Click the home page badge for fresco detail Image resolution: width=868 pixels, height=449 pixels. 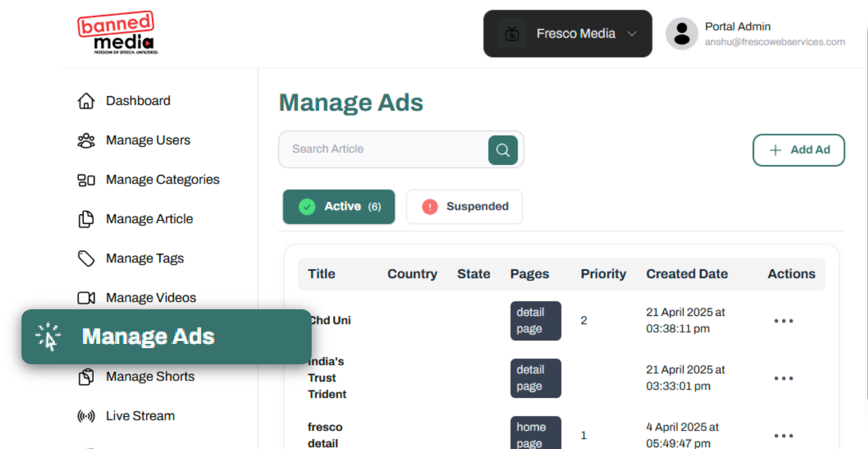535,432
